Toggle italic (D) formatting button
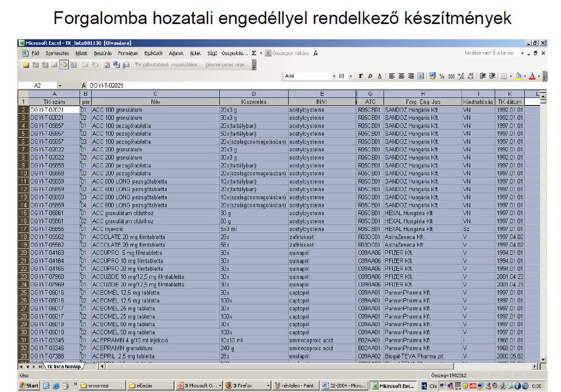 [370, 76]
